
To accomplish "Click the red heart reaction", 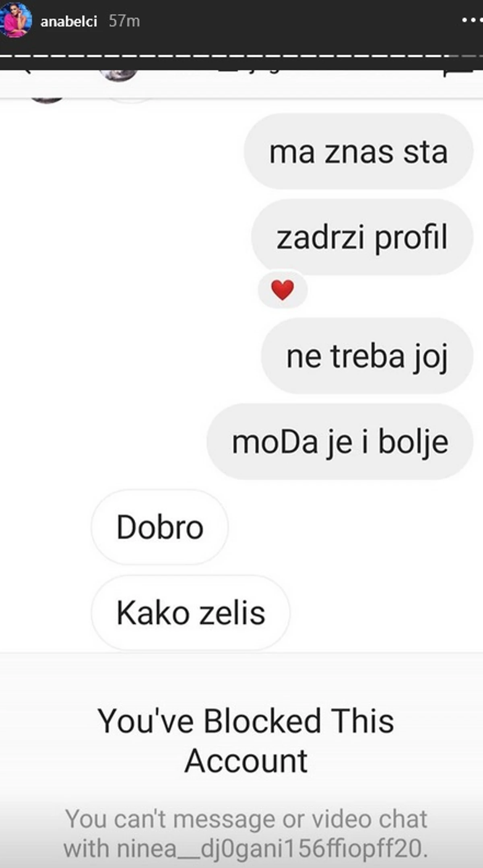I will pos(282,290).
